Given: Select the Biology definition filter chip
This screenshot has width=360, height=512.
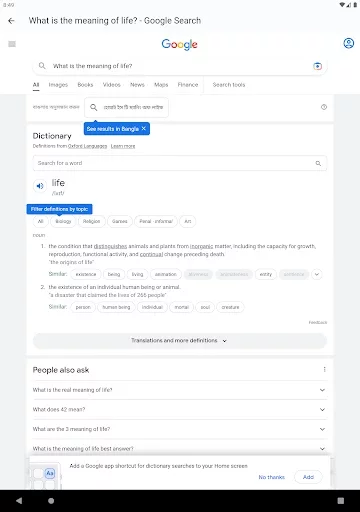Looking at the screenshot, I should point(63,221).
